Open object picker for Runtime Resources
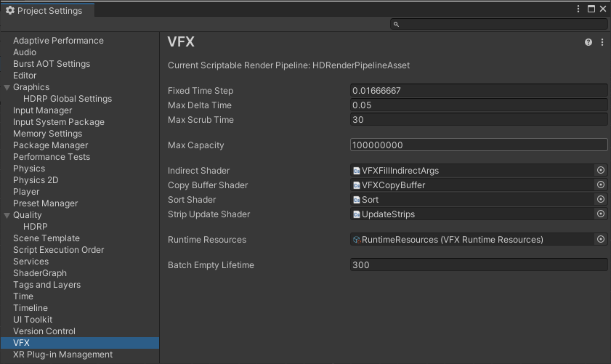 [601, 240]
